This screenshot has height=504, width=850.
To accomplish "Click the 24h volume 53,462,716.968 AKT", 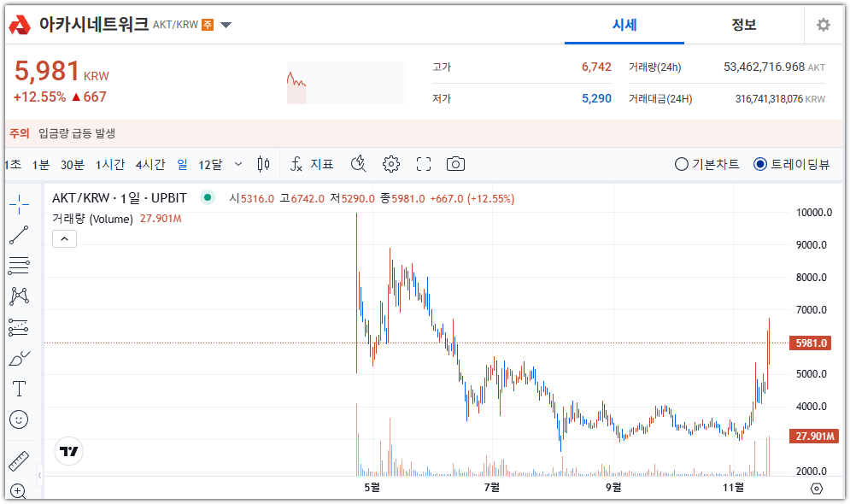I will (774, 67).
